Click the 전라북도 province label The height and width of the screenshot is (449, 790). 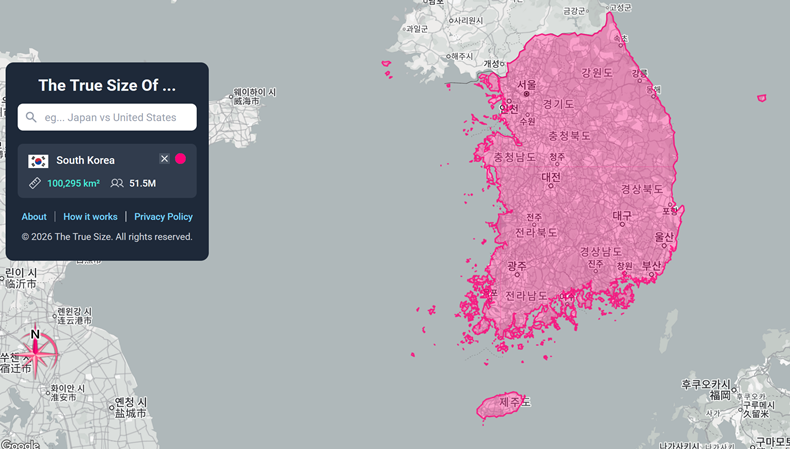(536, 232)
